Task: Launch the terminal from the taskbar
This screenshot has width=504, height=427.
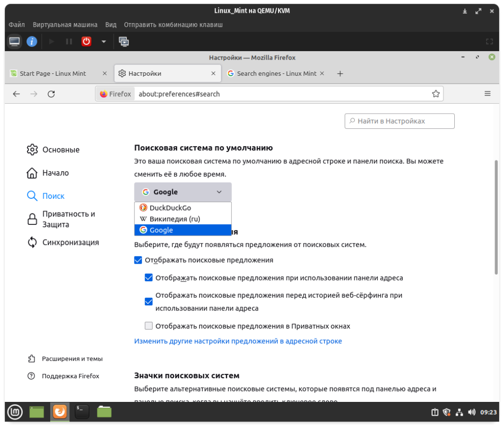Action: [82, 412]
